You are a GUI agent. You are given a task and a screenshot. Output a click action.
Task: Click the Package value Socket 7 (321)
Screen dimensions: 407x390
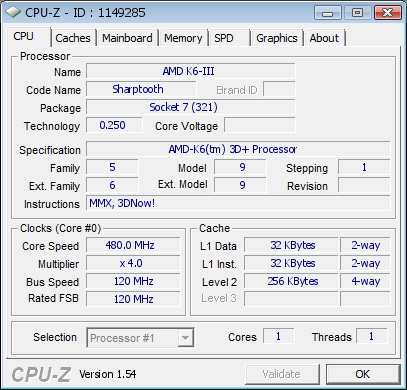pyautogui.click(x=191, y=107)
